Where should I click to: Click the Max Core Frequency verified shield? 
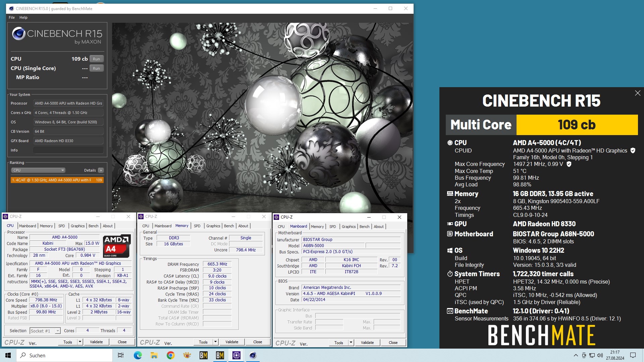pyautogui.click(x=569, y=164)
